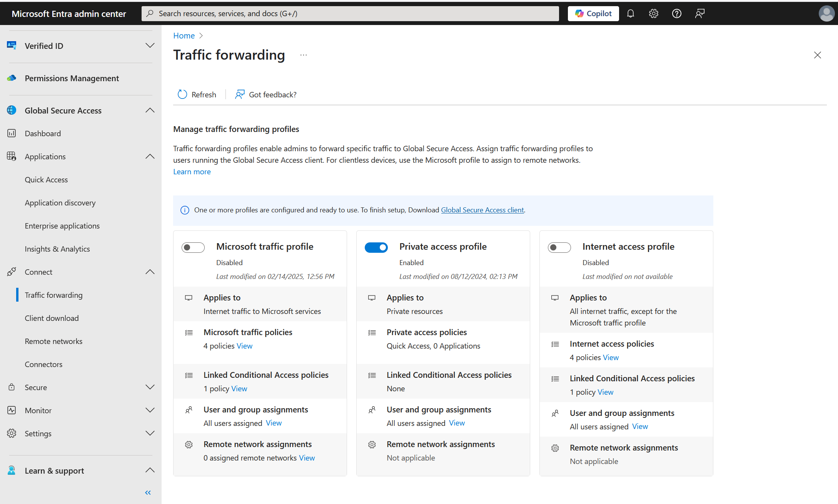Click Microsoft traffic profile Applies to monitor icon

(189, 298)
